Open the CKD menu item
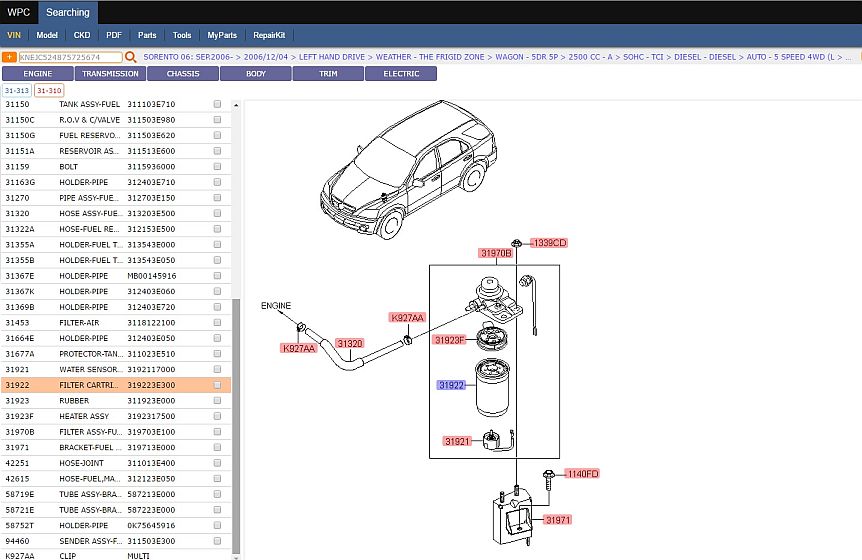The image size is (862, 560). pyautogui.click(x=82, y=35)
